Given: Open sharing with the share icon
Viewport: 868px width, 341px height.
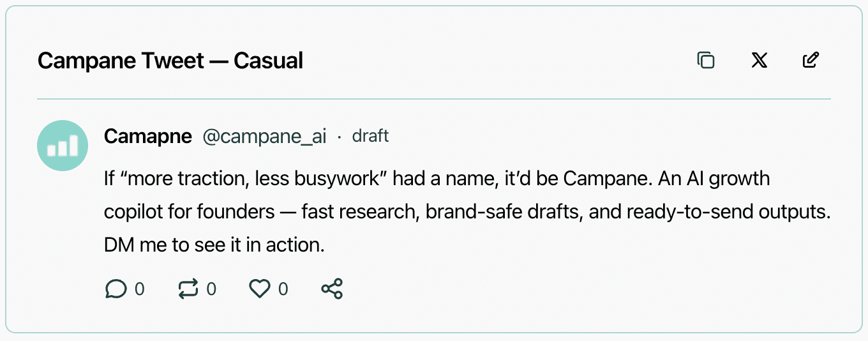Looking at the screenshot, I should click(x=332, y=289).
